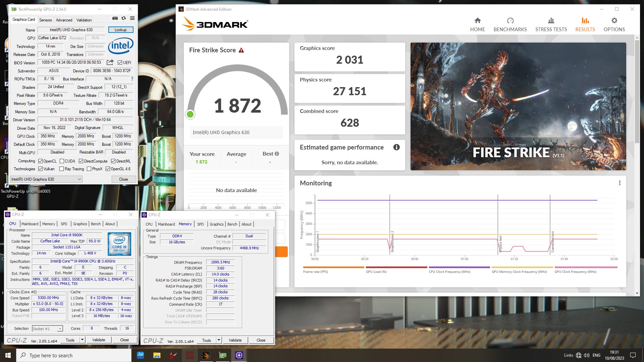Click 3DMark taskbar icon
This screenshot has height=362, width=644.
[206, 355]
